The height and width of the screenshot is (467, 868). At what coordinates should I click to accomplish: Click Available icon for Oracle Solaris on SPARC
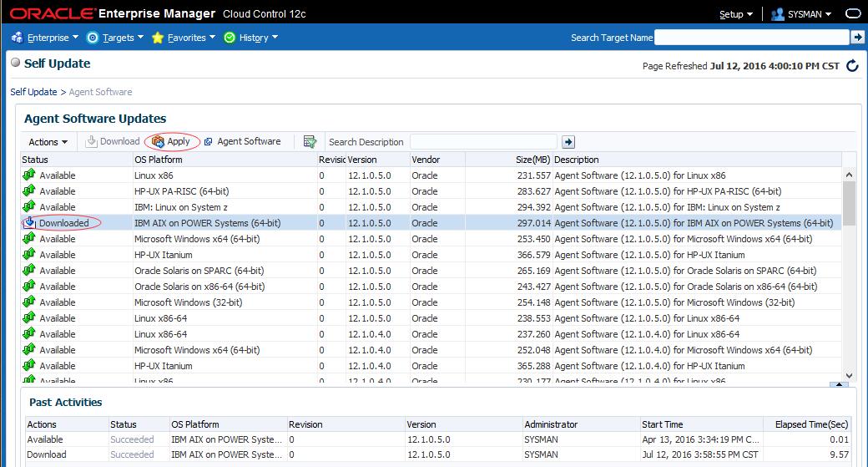pos(28,271)
